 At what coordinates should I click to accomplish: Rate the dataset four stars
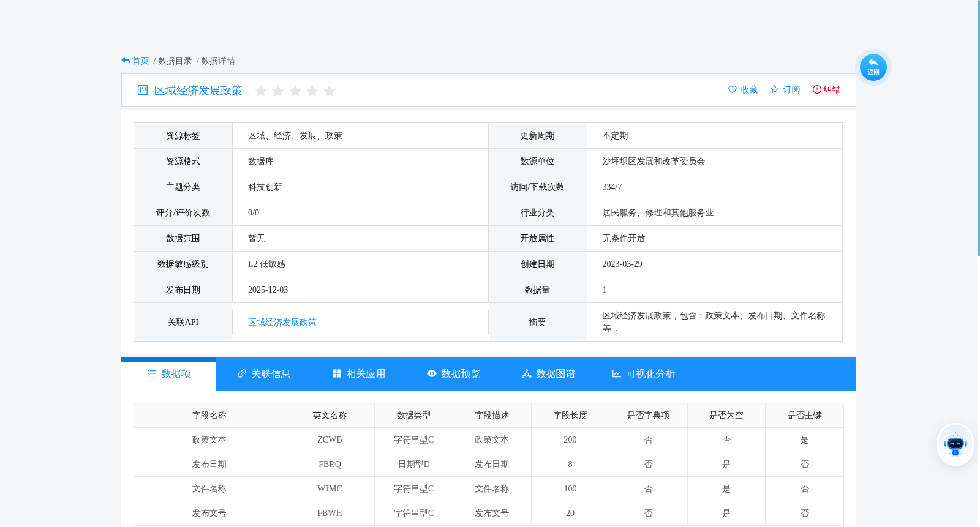[312, 91]
